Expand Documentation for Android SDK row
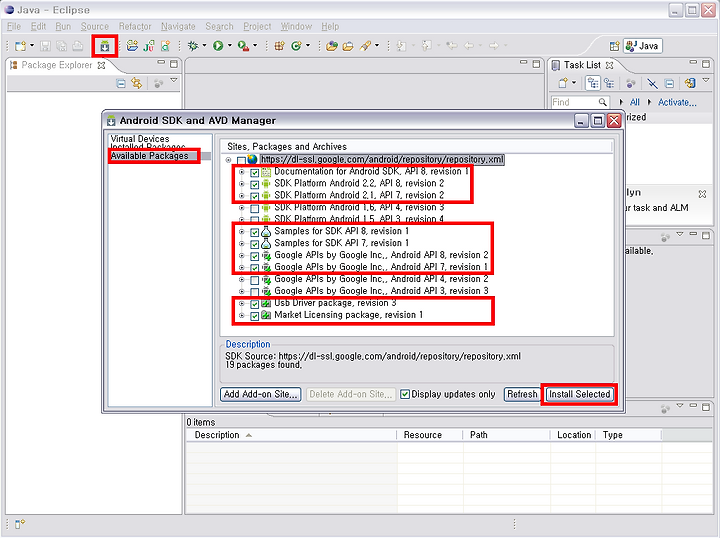720x538 pixels. (x=242, y=172)
